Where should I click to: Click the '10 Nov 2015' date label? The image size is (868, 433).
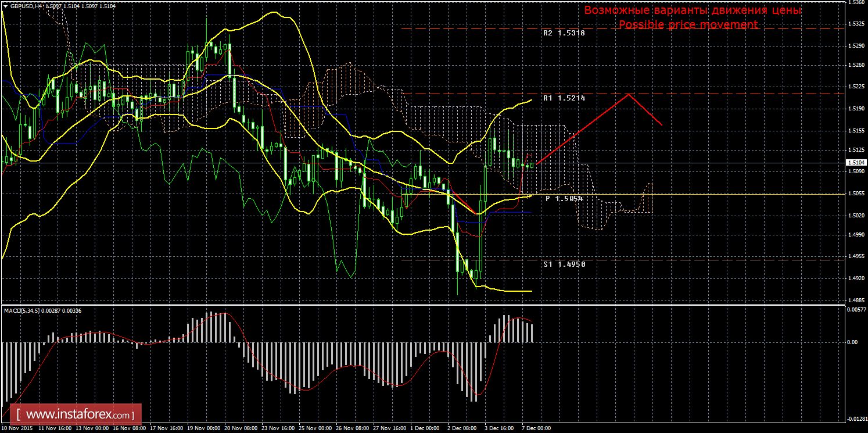pyautogui.click(x=16, y=428)
